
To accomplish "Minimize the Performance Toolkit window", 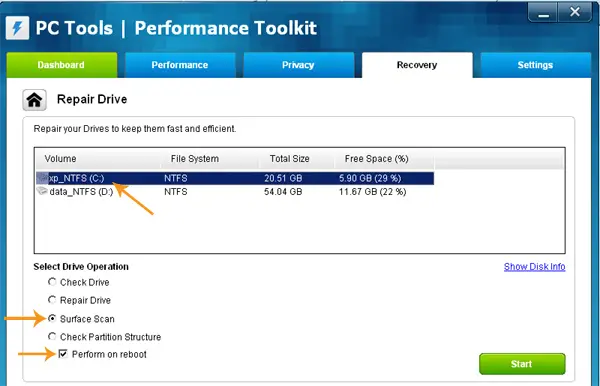I will tap(543, 13).
